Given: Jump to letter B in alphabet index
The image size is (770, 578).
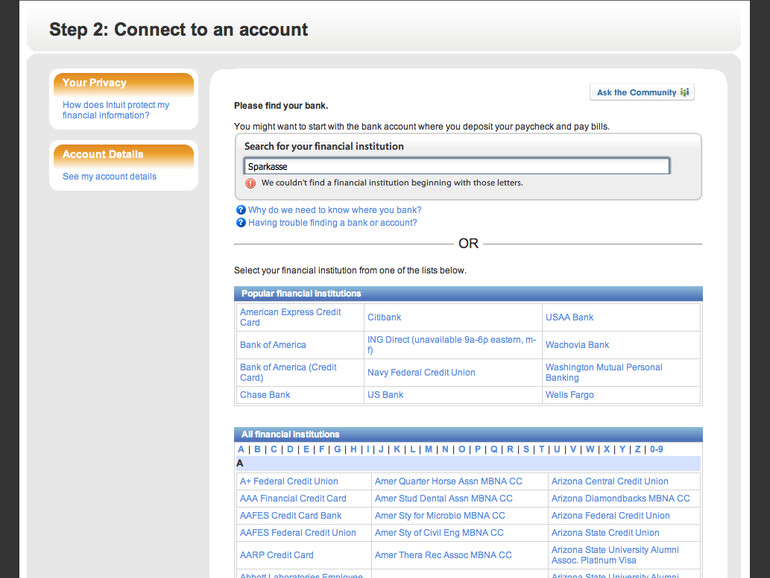Looking at the screenshot, I should pyautogui.click(x=257, y=449).
